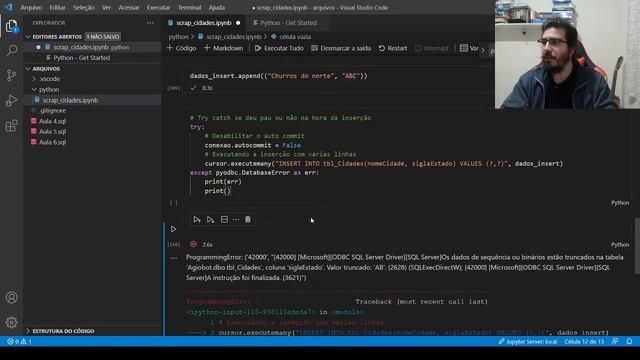Click Executar Tudo button
640x360 pixels.
[x=279, y=48]
